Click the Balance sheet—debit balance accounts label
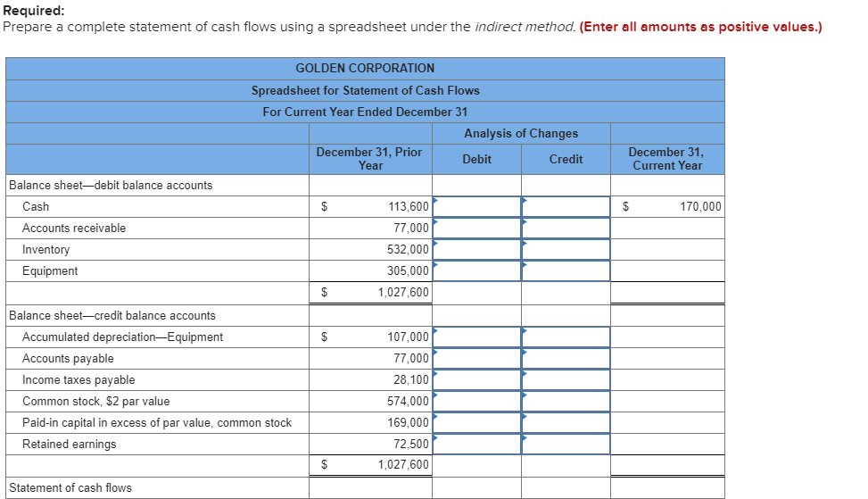 111,186
